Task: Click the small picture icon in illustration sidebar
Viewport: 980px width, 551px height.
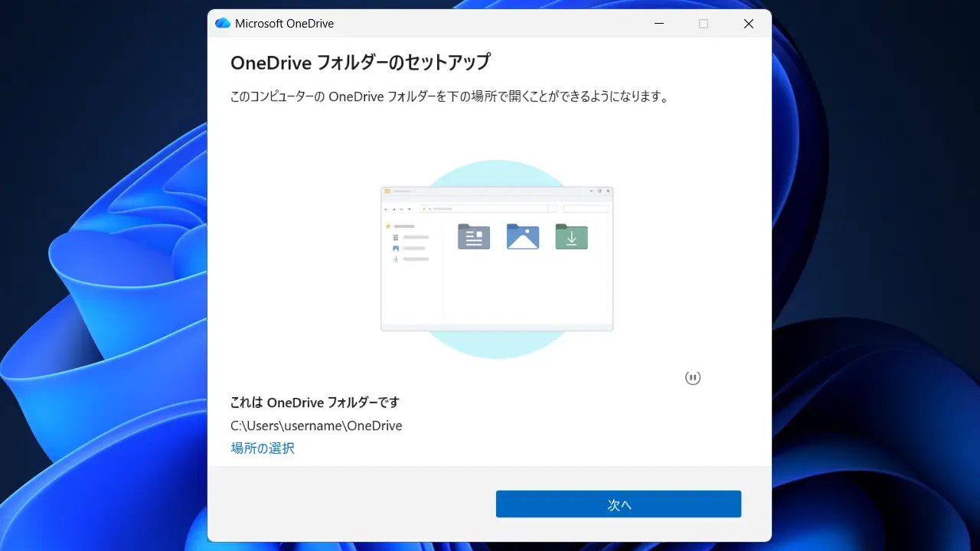Action: pos(396,249)
